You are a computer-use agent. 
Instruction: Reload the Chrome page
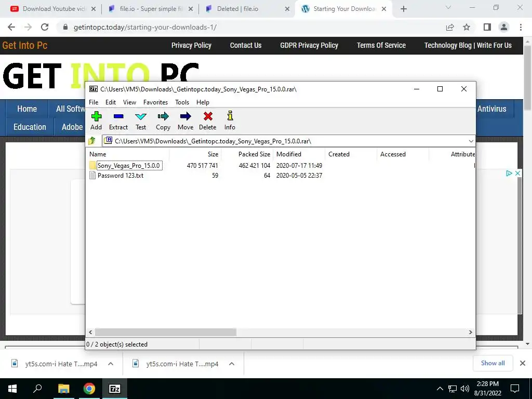[45, 27]
